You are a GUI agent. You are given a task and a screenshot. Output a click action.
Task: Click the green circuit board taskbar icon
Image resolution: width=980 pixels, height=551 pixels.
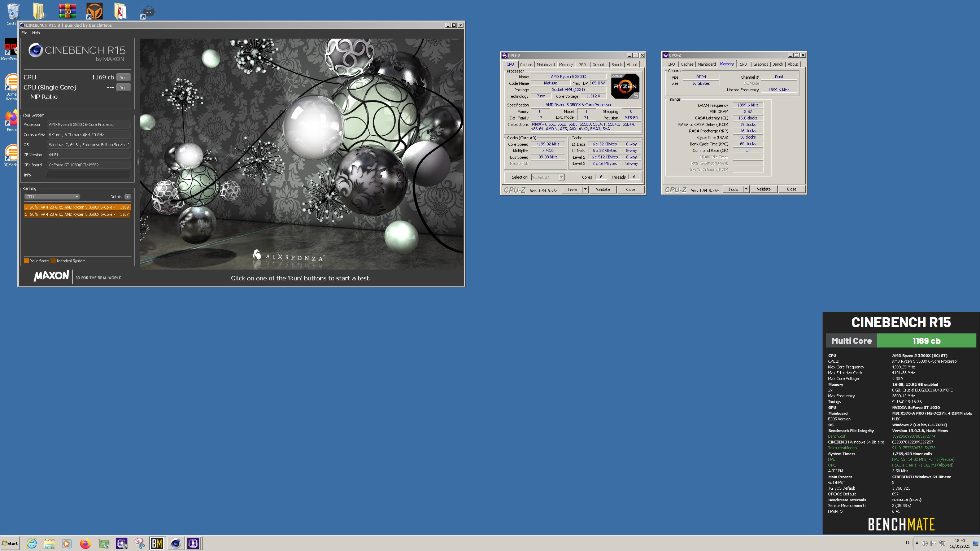[104, 543]
